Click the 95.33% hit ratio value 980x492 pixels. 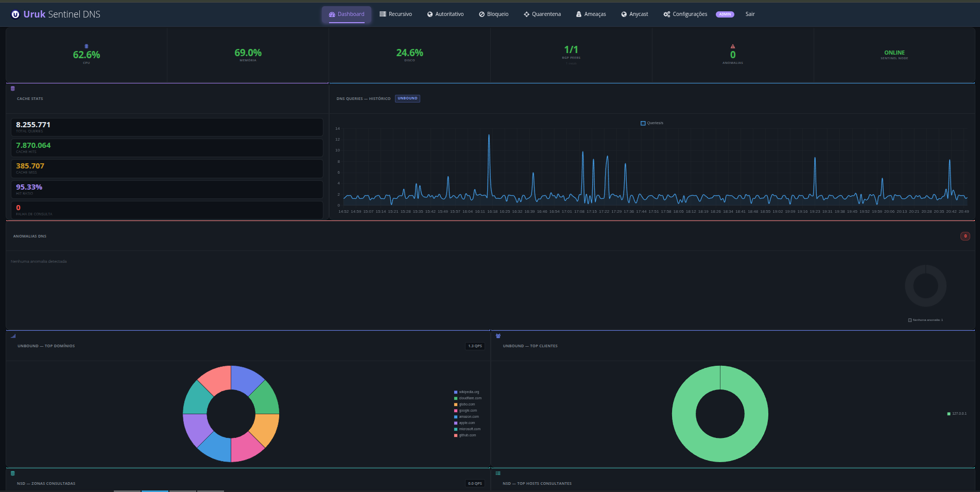(x=29, y=187)
